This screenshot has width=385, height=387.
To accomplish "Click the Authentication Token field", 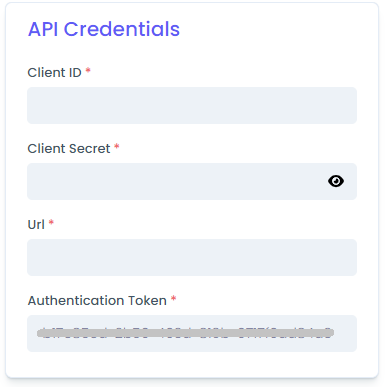I will click(x=192, y=333).
